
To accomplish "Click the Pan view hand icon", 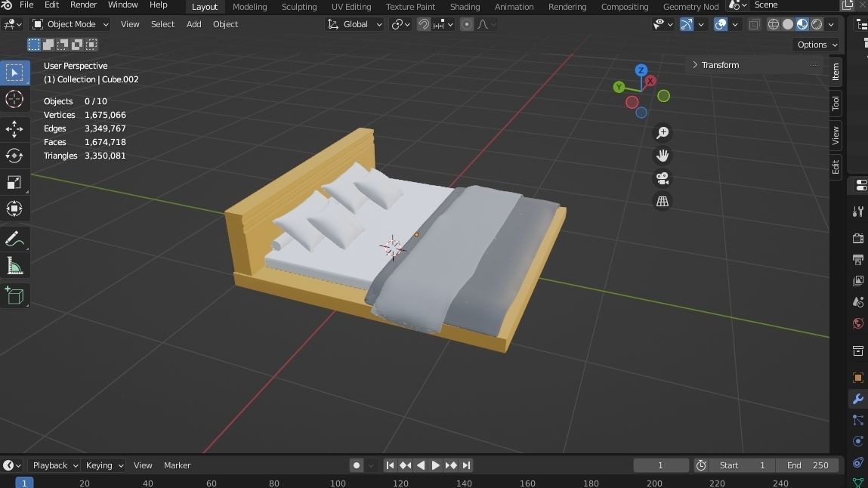I will pyautogui.click(x=662, y=156).
